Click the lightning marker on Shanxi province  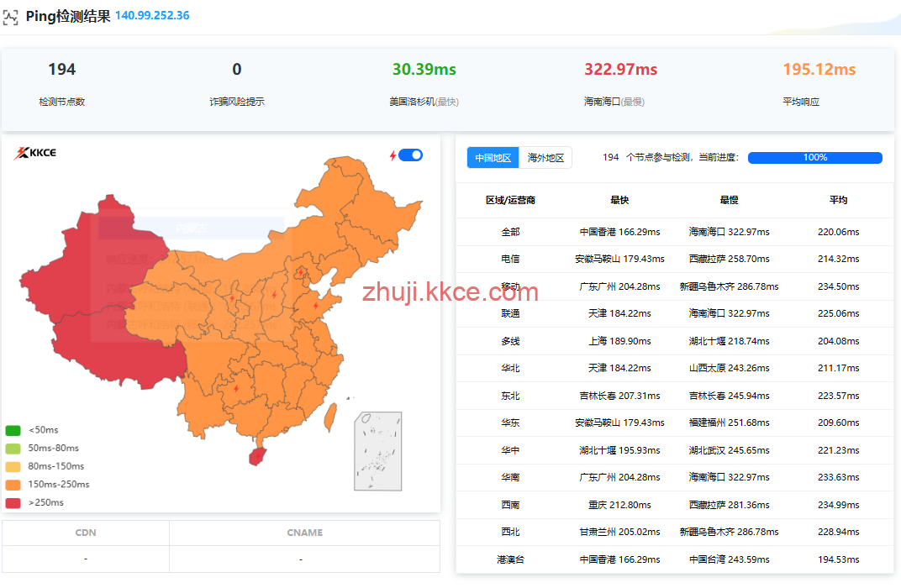[x=274, y=296]
